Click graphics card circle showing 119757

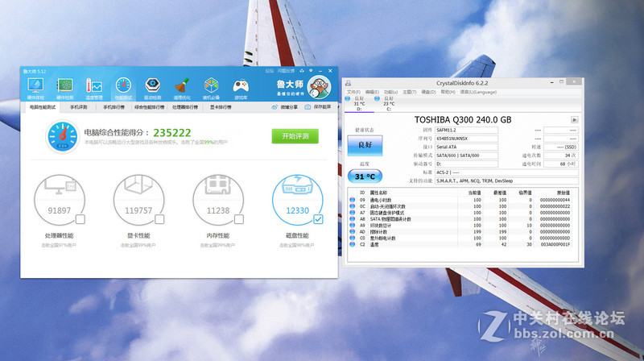tap(138, 200)
